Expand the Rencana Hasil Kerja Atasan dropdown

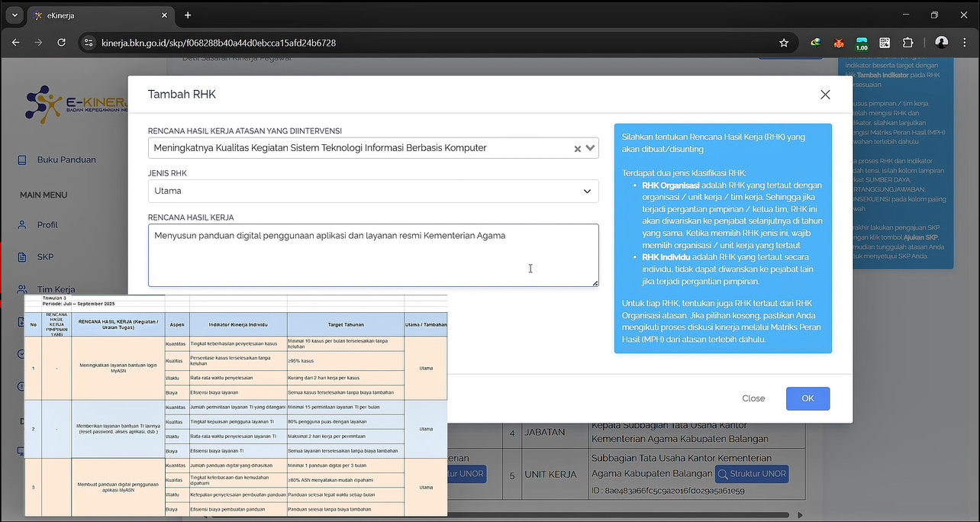[x=590, y=148]
